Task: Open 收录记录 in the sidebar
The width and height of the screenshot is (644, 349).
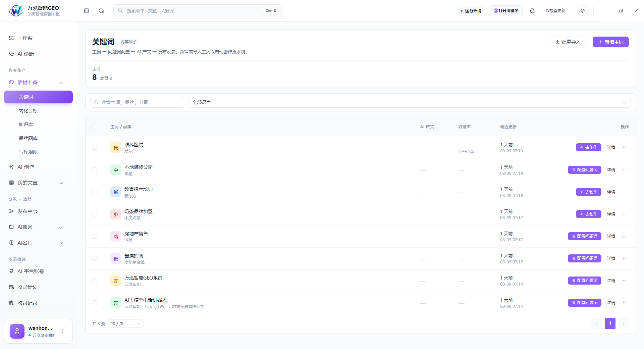Action: [38, 303]
